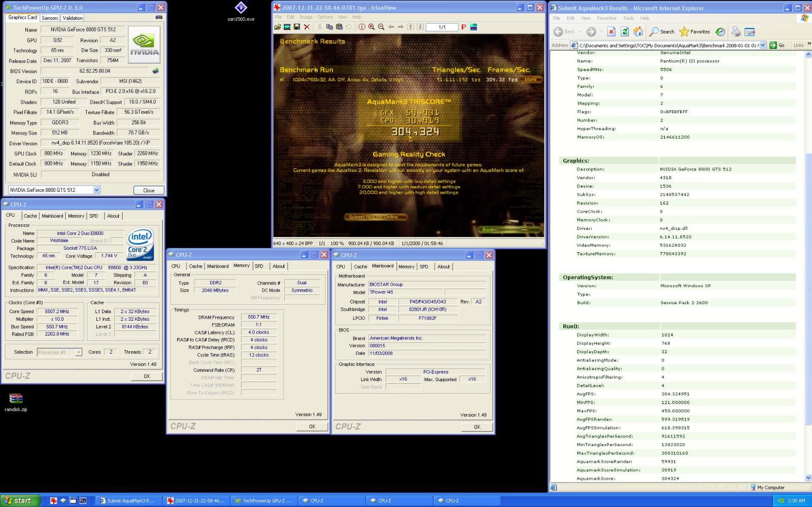Click IrfanView red P properties icon
Viewport: 812px width, 507px height.
pyautogui.click(x=463, y=27)
